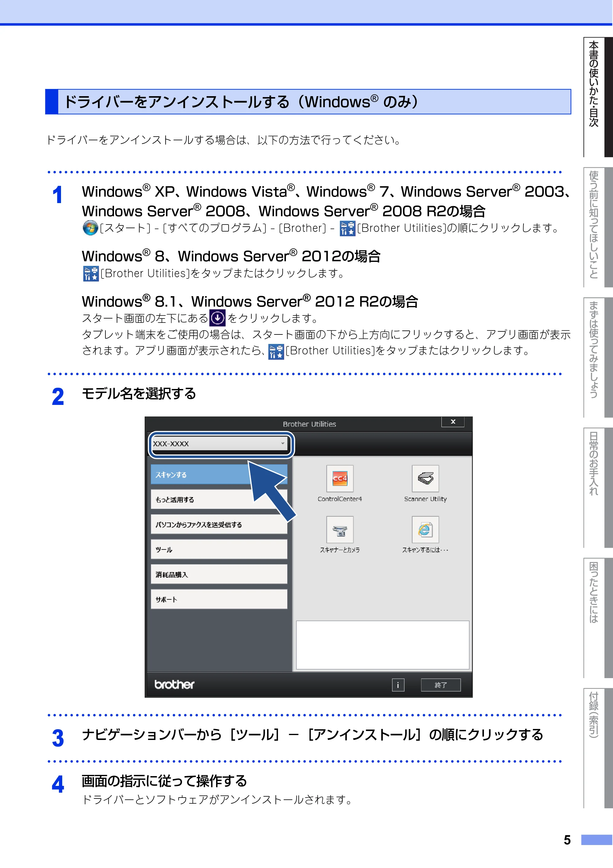Go to 本書の使いかた・目次 side tab
This screenshot has width=613, height=868.
[x=598, y=97]
